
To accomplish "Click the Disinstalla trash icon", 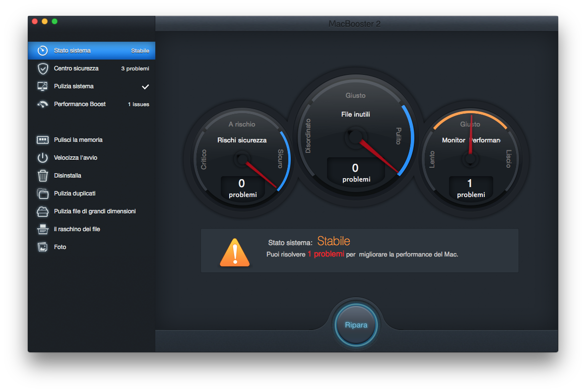I will (43, 176).
